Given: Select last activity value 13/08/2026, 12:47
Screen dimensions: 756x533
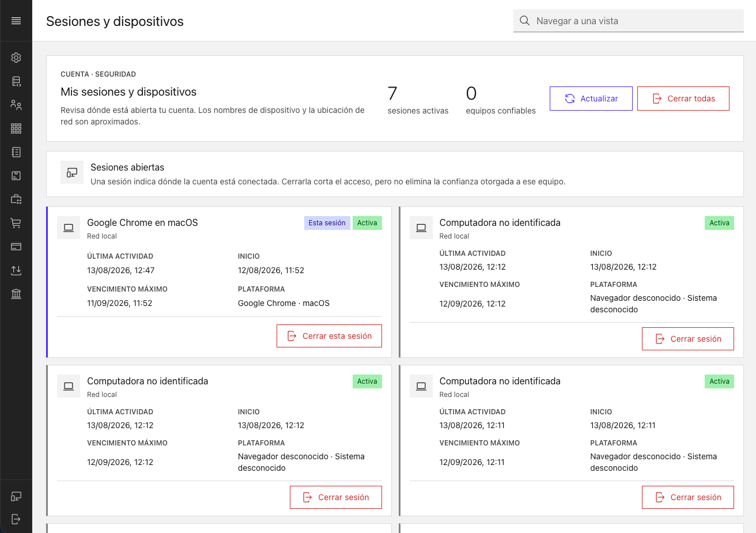Looking at the screenshot, I should click(x=121, y=270).
